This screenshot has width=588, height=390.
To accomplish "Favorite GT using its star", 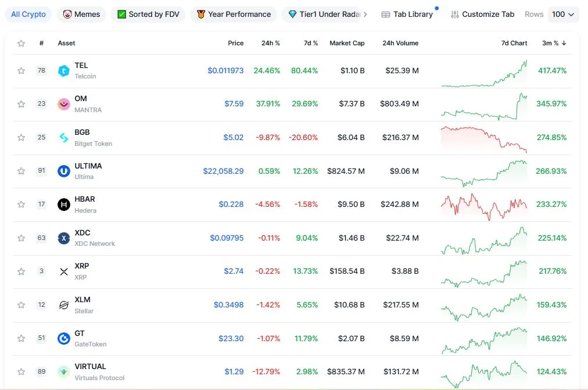I will (21, 338).
